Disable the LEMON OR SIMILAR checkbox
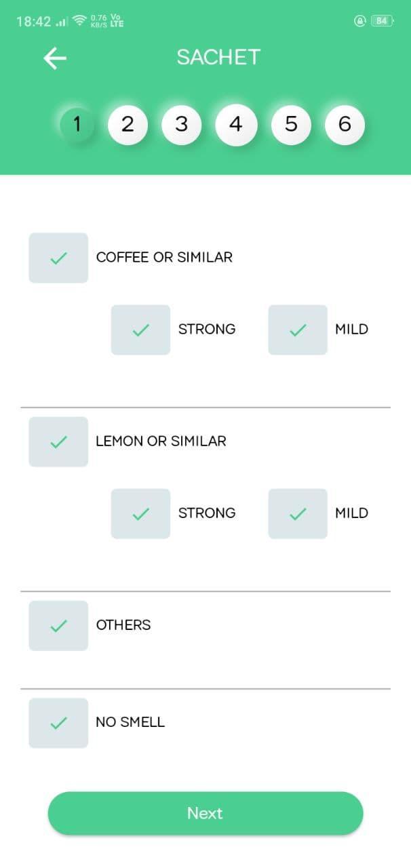411x868 pixels. (x=58, y=441)
